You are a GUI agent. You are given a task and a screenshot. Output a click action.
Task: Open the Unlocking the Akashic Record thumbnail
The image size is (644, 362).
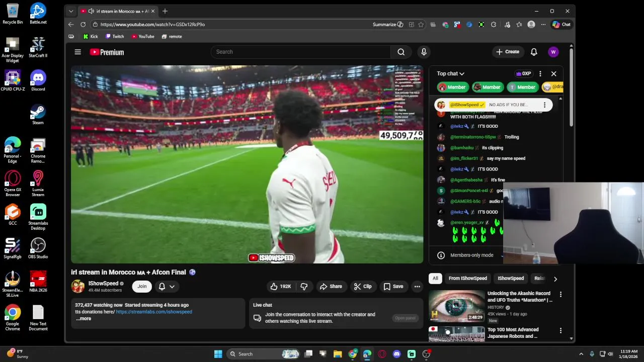point(456,306)
